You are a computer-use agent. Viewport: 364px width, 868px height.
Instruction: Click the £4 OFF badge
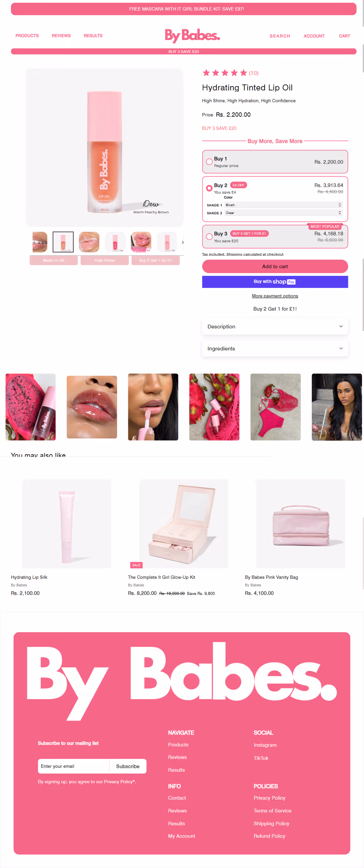238,185
